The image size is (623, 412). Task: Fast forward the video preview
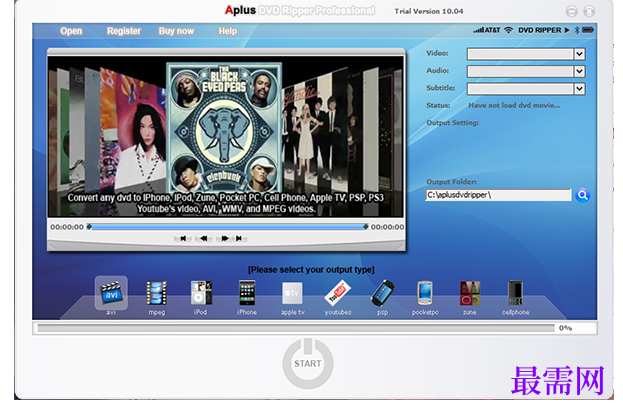224,238
